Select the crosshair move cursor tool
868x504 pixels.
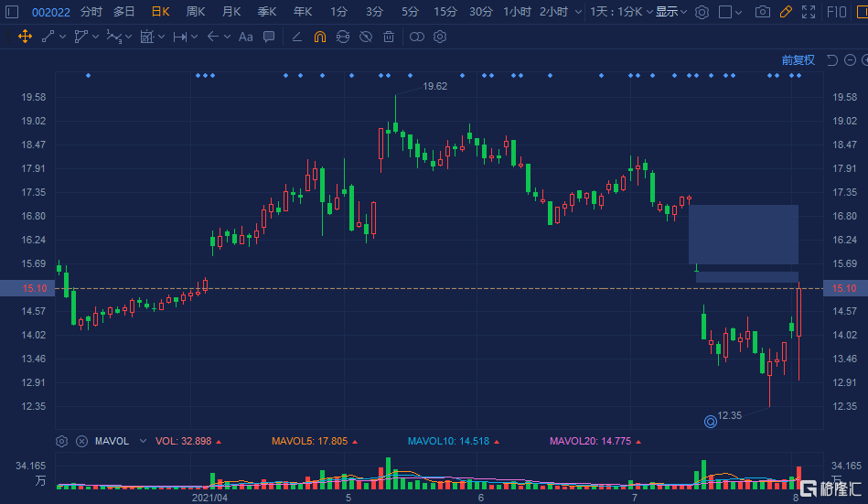tap(25, 37)
